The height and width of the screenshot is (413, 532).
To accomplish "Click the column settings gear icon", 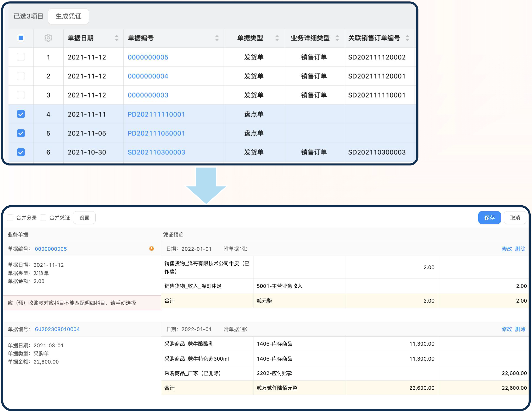I will point(48,38).
